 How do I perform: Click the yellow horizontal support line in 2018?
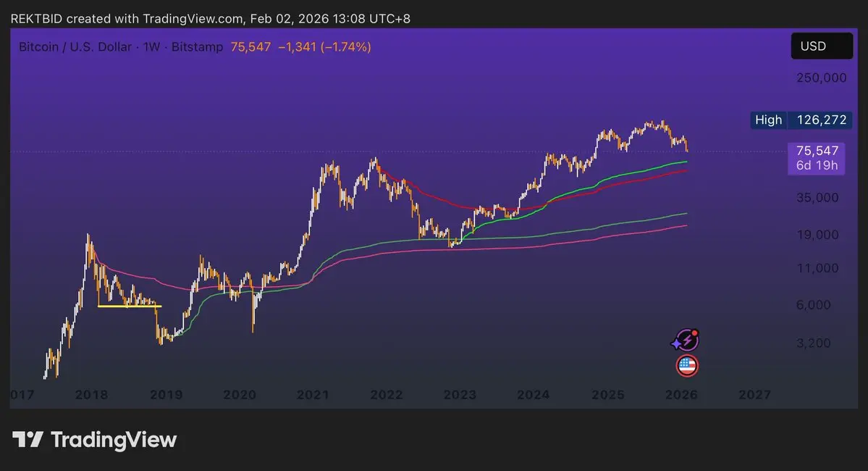130,306
